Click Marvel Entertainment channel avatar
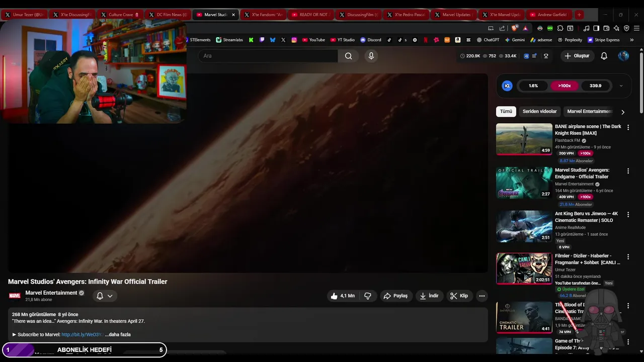The width and height of the screenshot is (644, 362). [x=15, y=296]
